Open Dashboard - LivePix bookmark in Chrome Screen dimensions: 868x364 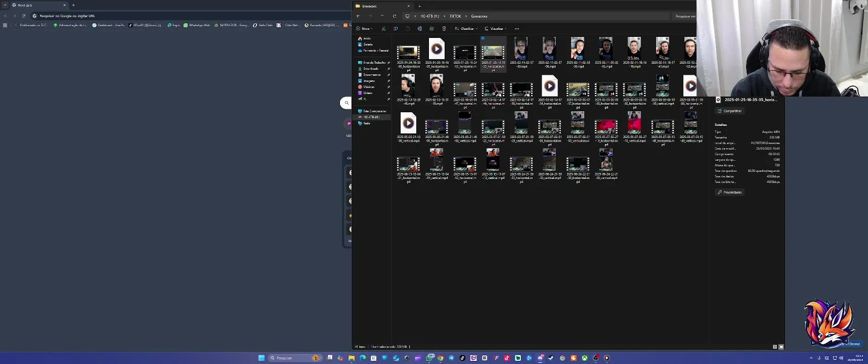[108, 25]
